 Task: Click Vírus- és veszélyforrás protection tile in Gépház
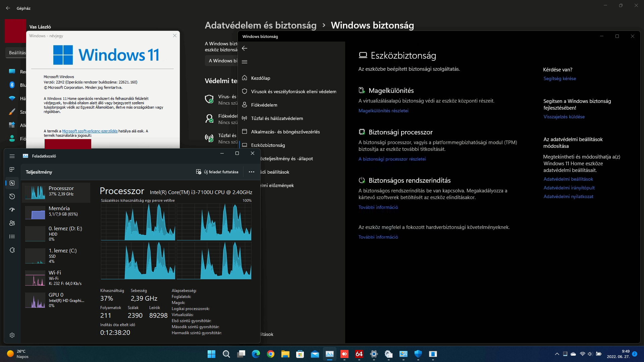221,100
